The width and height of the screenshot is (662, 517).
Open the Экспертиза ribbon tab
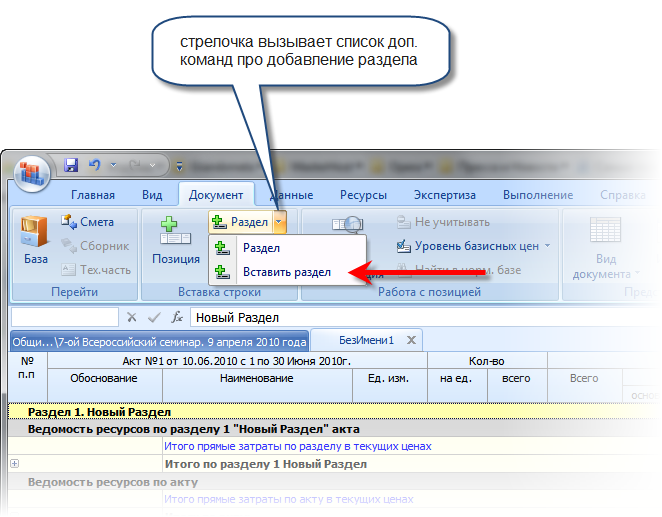pyautogui.click(x=445, y=195)
